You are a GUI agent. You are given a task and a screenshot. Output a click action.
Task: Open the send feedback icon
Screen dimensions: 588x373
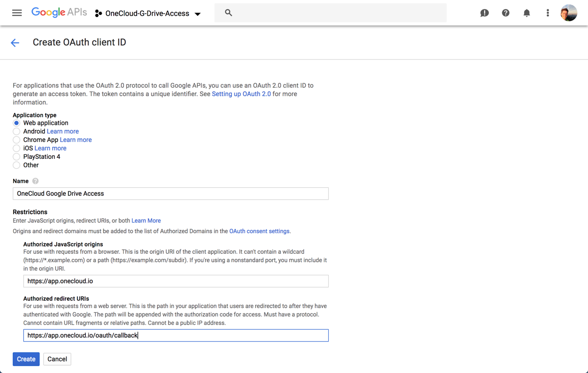point(485,13)
